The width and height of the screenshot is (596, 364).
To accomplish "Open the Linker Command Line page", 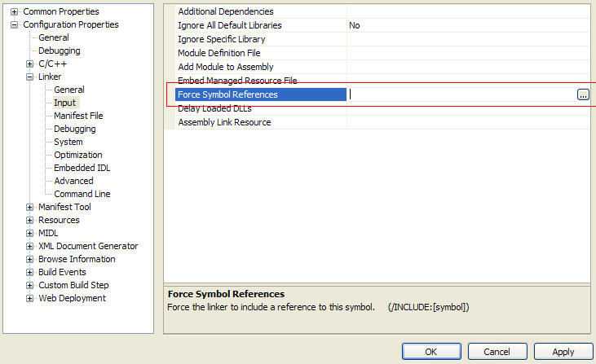I will click(x=82, y=194).
